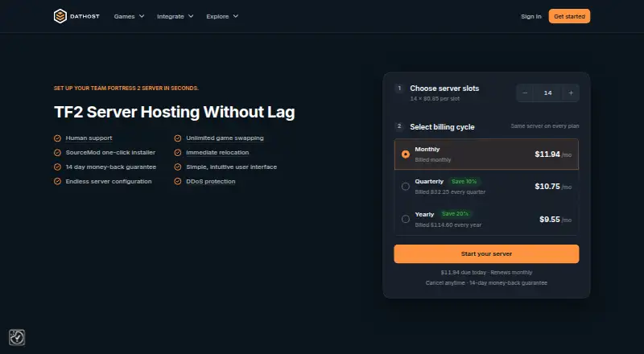Click the Simple, intuitive user interface text
Viewport: 644px width, 354px height.
click(x=231, y=167)
